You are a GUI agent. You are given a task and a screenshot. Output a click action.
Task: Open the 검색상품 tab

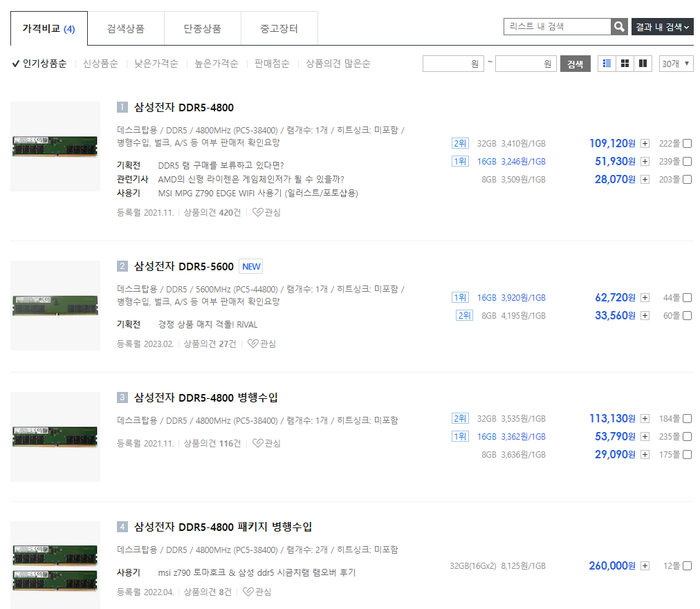(126, 28)
